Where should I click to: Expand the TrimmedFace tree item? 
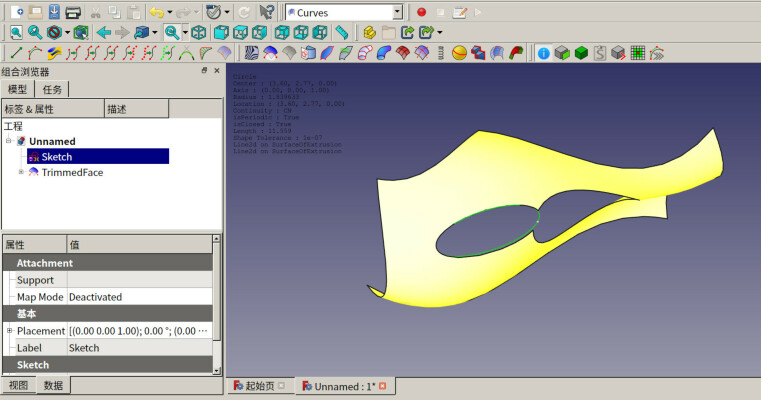point(21,172)
